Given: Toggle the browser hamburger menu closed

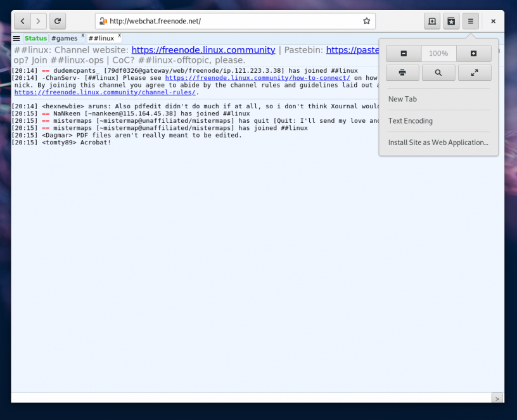Looking at the screenshot, I should click(470, 21).
